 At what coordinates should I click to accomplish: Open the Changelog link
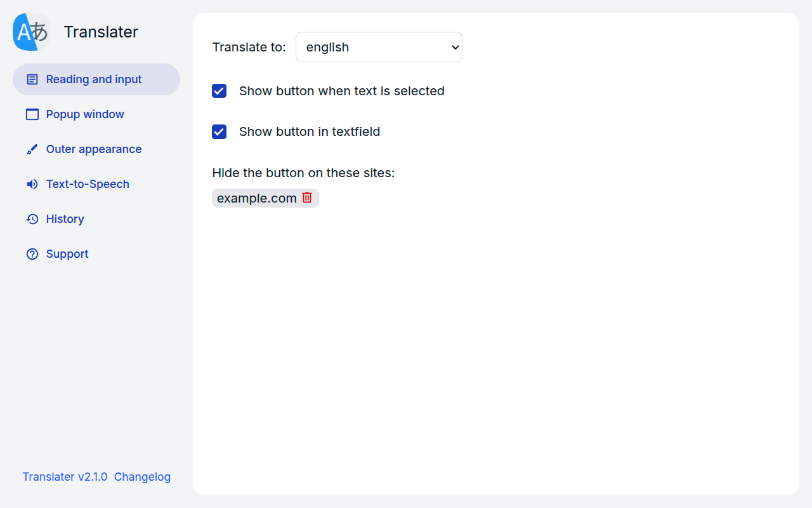coord(142,477)
